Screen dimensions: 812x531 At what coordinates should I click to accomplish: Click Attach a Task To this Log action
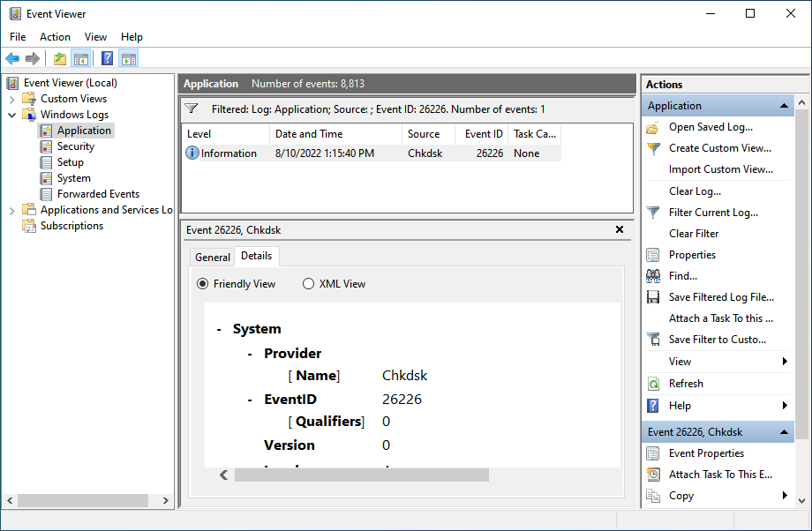(721, 318)
